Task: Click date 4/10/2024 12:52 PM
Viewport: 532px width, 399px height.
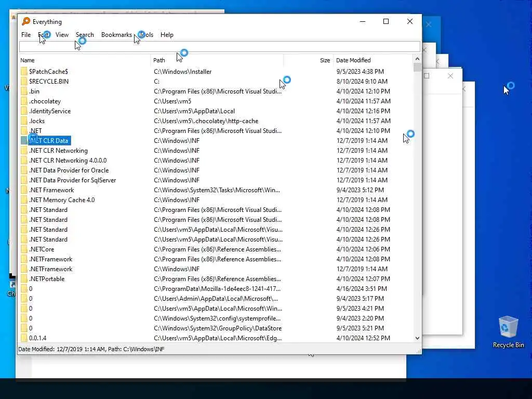Action: click(x=363, y=338)
